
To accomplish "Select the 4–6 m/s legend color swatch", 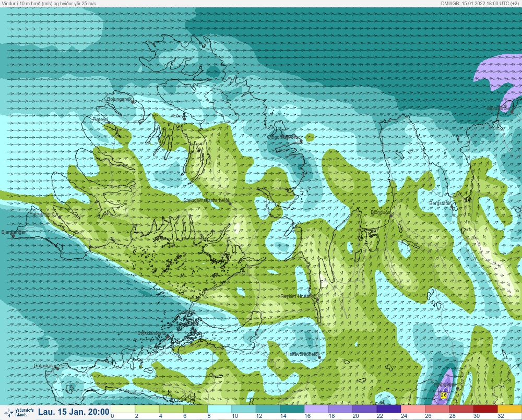I will [171, 409].
